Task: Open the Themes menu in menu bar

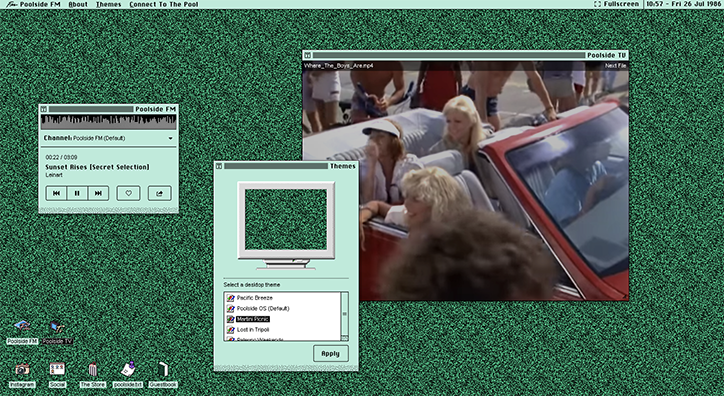Action: pos(109,4)
